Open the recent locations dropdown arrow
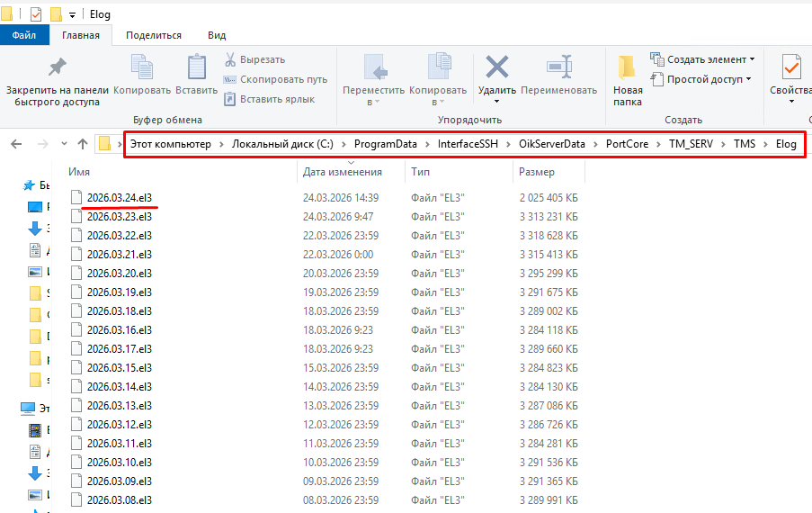This screenshot has width=812, height=513. coord(63,144)
